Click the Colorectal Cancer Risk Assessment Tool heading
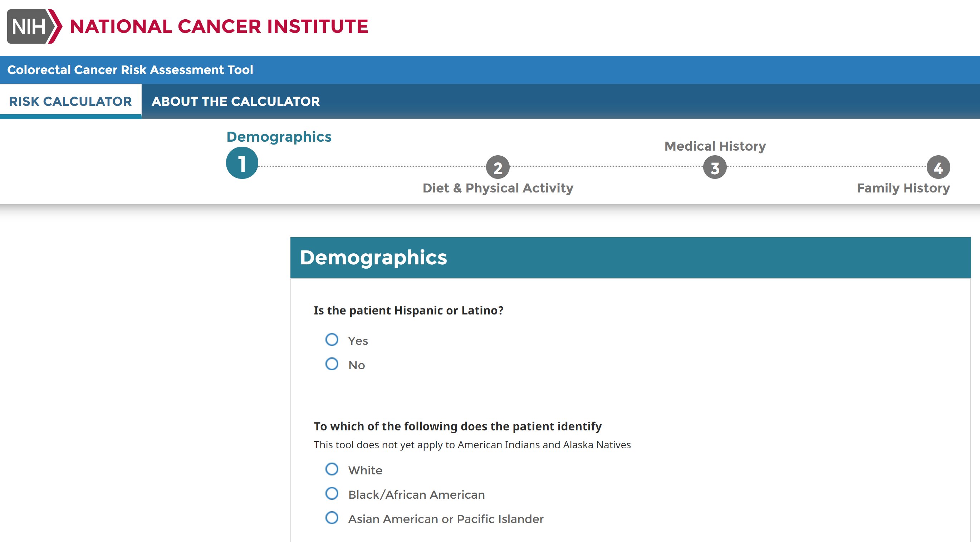This screenshot has width=980, height=542. pos(130,70)
